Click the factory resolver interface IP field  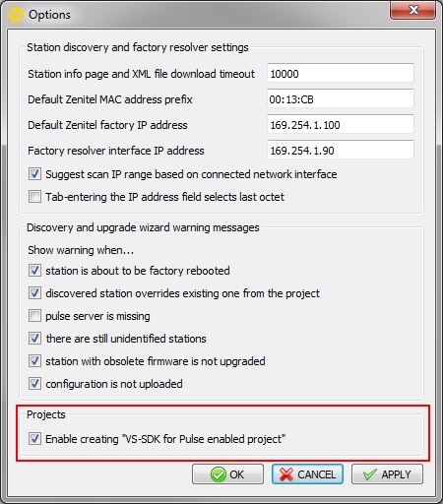point(341,150)
